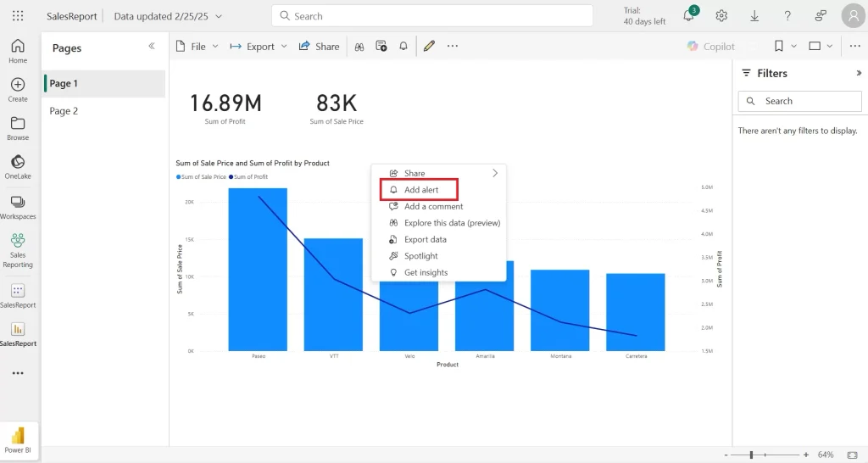Click the Filters pane Search field
868x463 pixels.
pos(799,101)
